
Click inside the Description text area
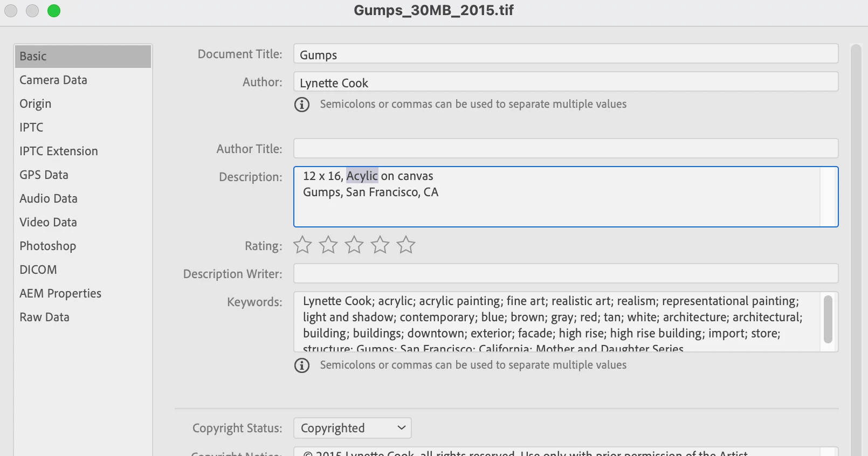pos(566,197)
